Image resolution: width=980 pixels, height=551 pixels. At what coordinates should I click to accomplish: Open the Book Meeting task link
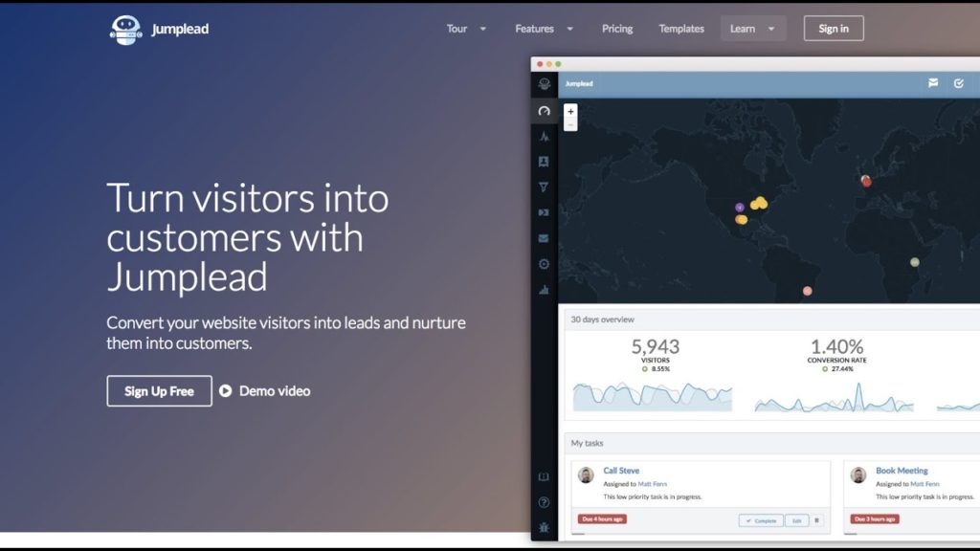(902, 471)
